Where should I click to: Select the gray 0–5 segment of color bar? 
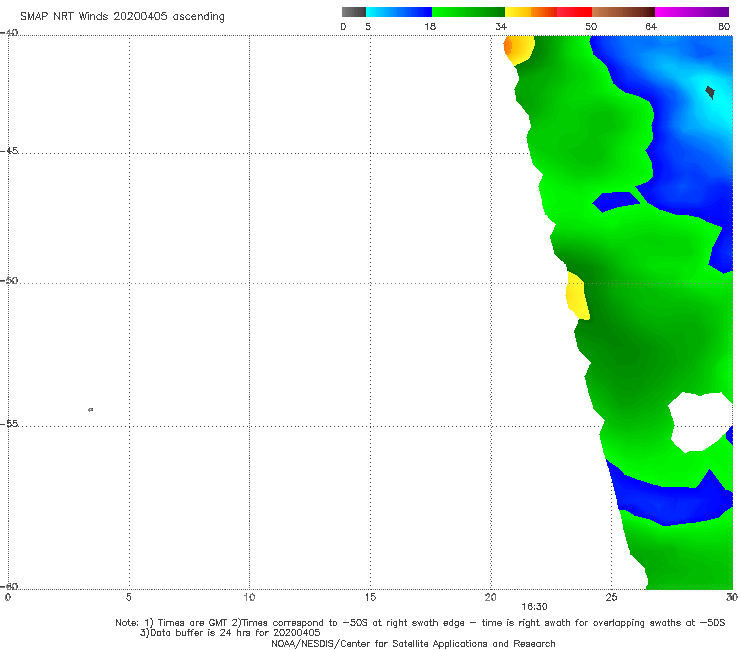tap(354, 12)
